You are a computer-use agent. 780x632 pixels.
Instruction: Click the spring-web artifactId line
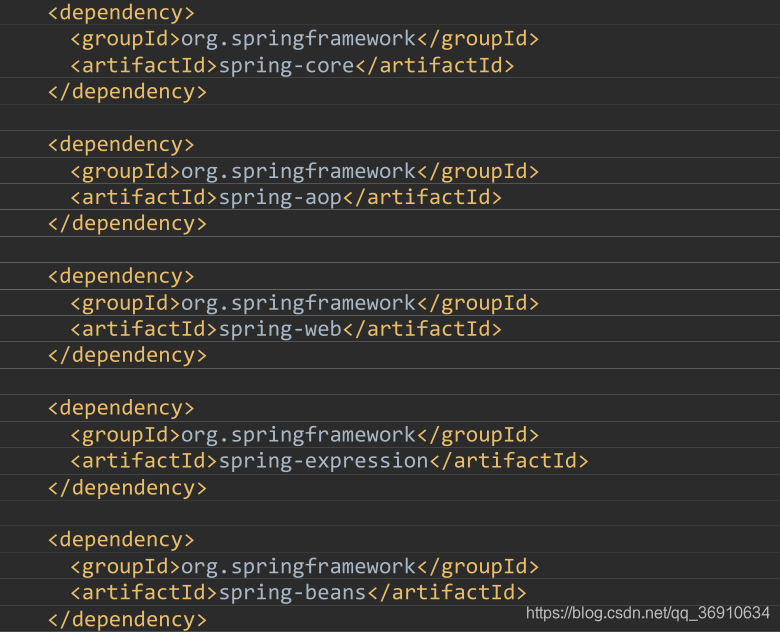tap(286, 329)
